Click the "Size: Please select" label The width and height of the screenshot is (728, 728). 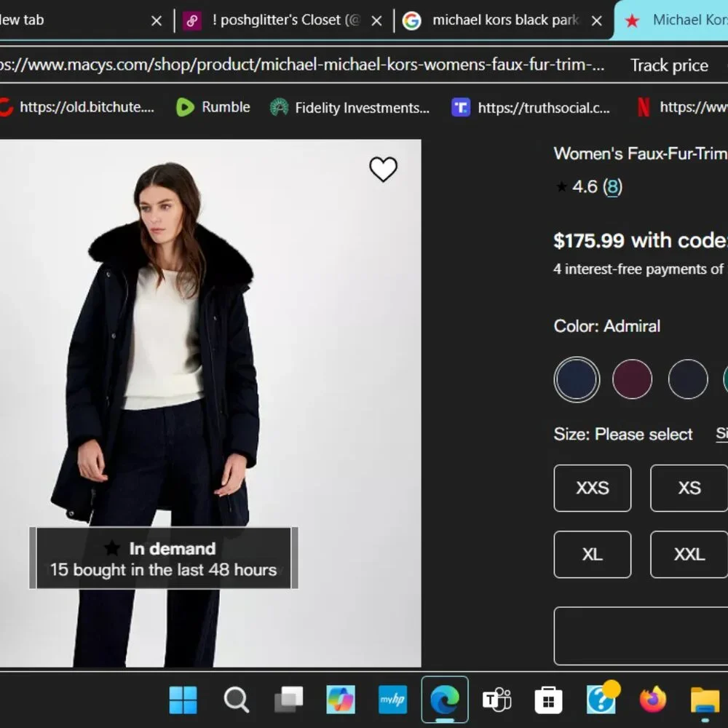(623, 434)
